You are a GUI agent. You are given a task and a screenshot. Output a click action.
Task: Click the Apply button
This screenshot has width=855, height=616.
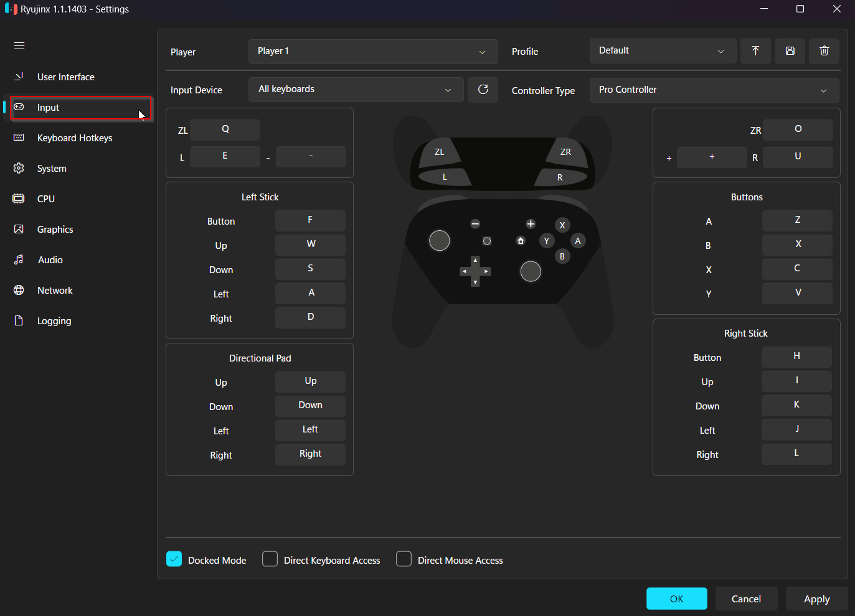pyautogui.click(x=816, y=599)
